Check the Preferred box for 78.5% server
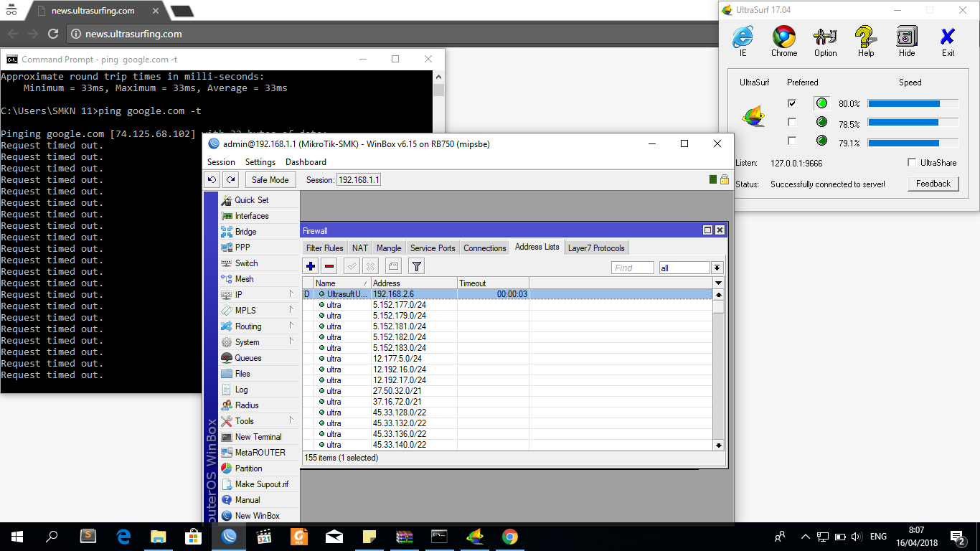Viewport: 980px width, 551px height. tap(792, 122)
